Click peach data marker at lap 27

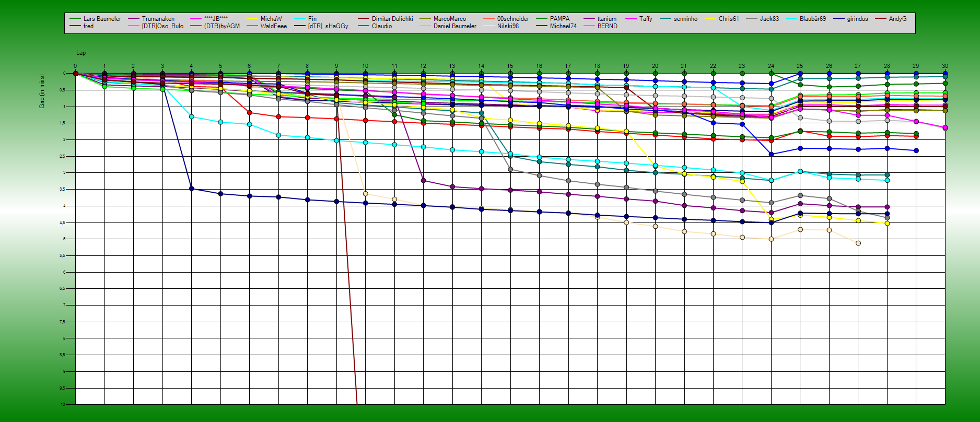[858, 243]
